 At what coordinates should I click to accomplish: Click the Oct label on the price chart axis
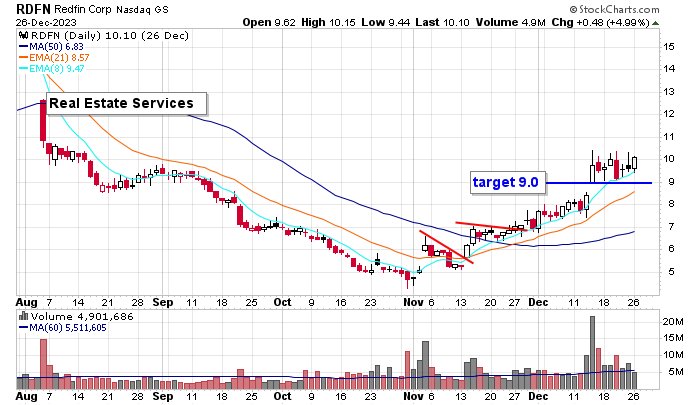[282, 303]
